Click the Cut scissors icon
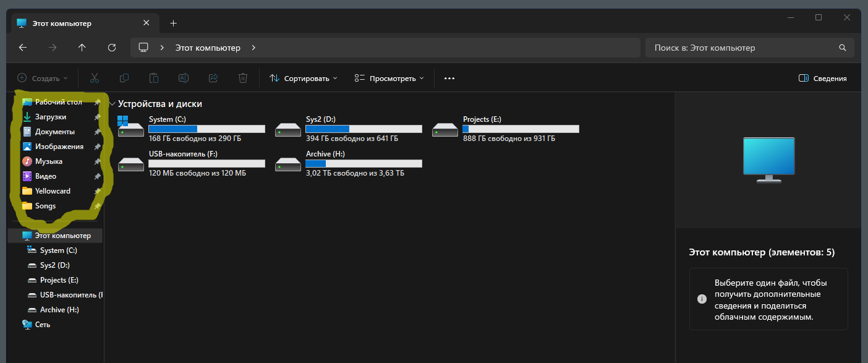Image resolution: width=868 pixels, height=363 pixels. (95, 78)
